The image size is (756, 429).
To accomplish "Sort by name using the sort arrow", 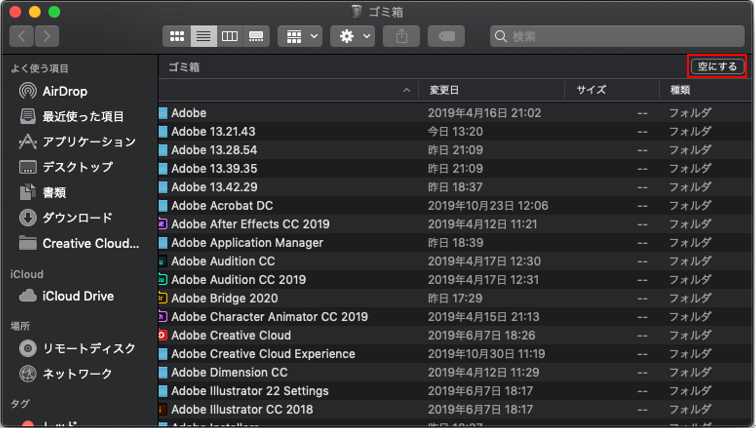I will click(x=406, y=90).
